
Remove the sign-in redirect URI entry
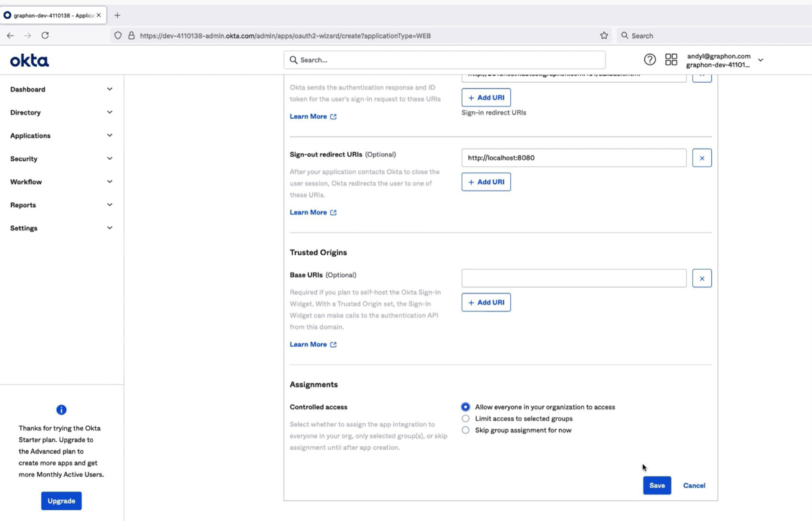(702, 78)
